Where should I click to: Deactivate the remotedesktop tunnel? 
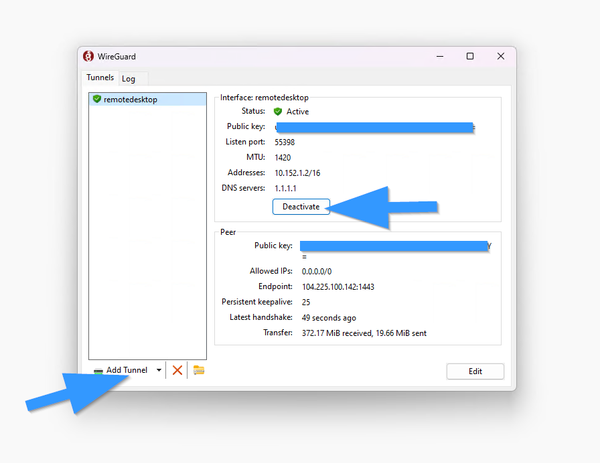pos(301,207)
